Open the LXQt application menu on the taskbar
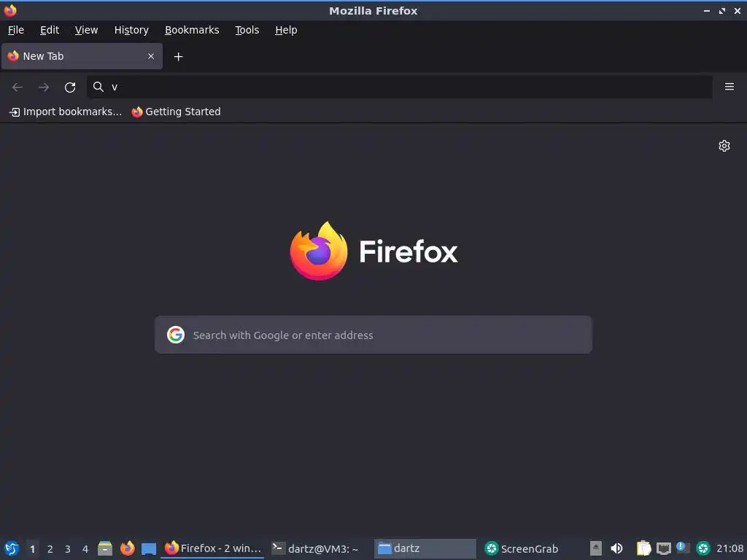 pyautogui.click(x=12, y=548)
